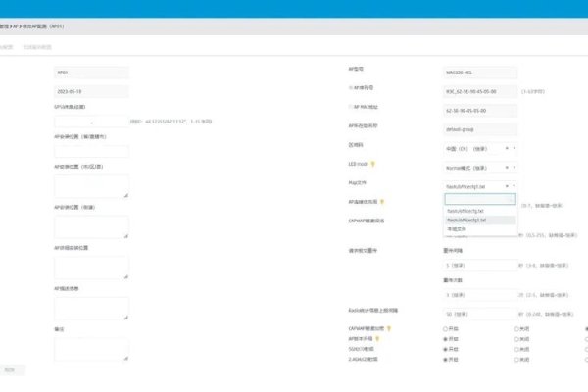Click the AP install location (city/district) textarea
Screen dimensions: 588x392
point(91,186)
